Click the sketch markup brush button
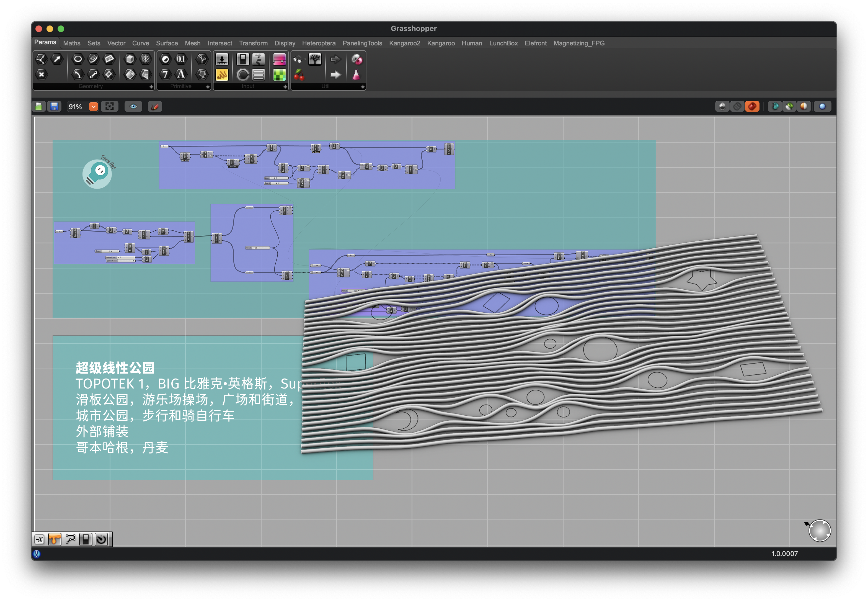The width and height of the screenshot is (868, 602). click(x=155, y=107)
